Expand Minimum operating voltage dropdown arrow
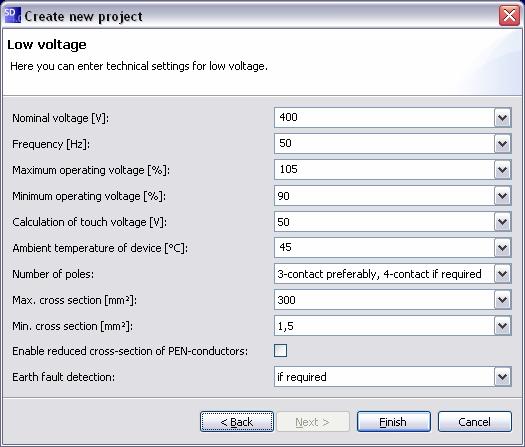 503,196
